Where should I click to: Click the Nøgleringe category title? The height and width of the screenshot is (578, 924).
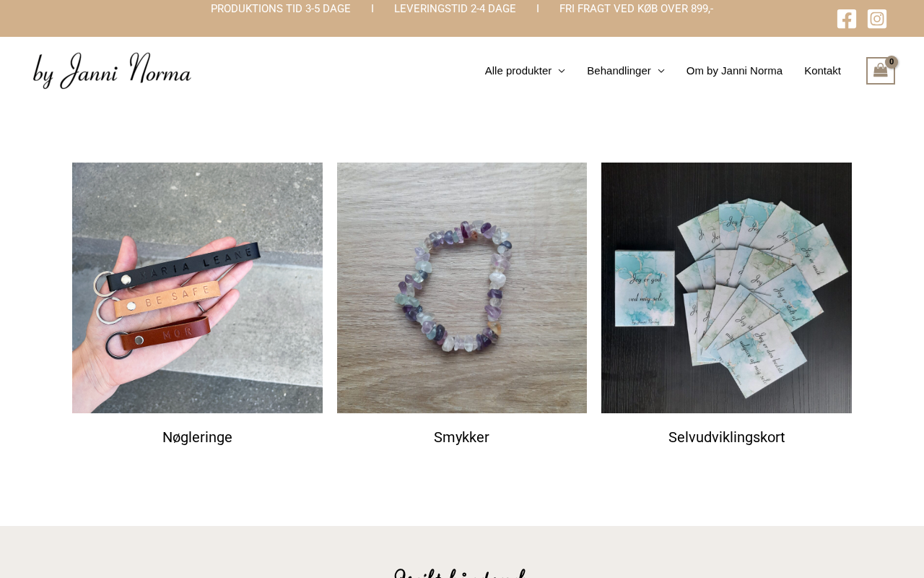pos(197,437)
